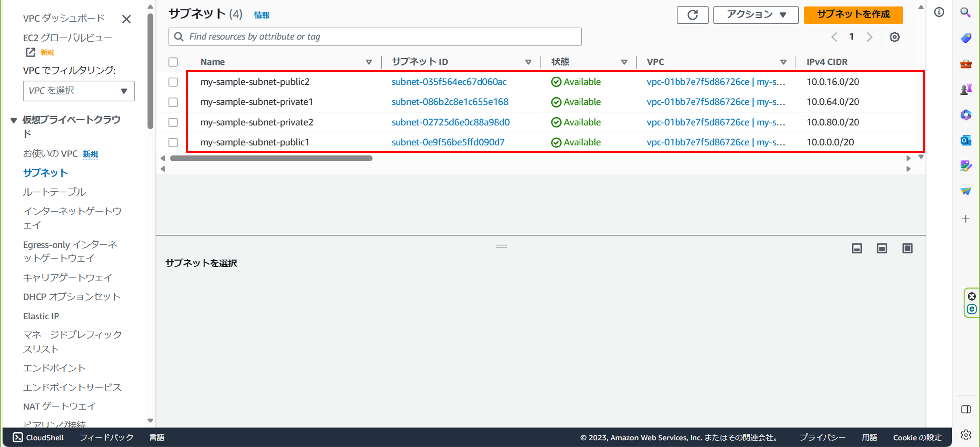Toggle the select-all subnets header checkbox
The height and width of the screenshot is (447, 980).
coord(173,62)
